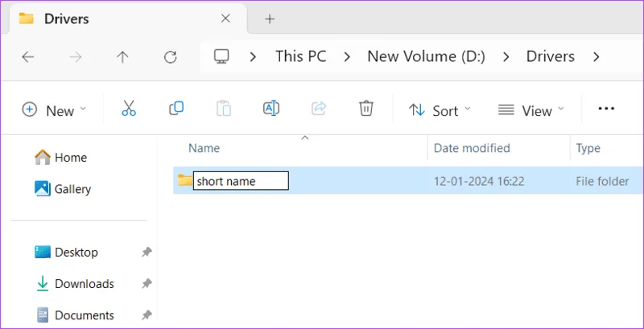The image size is (644, 329).
Task: Open the View dropdown menu
Action: click(x=531, y=110)
